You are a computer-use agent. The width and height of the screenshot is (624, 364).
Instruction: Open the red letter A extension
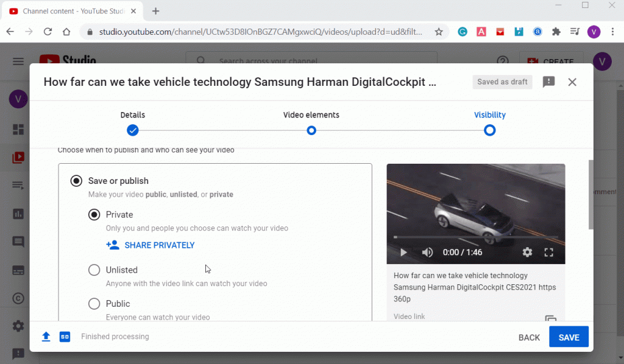(x=481, y=32)
